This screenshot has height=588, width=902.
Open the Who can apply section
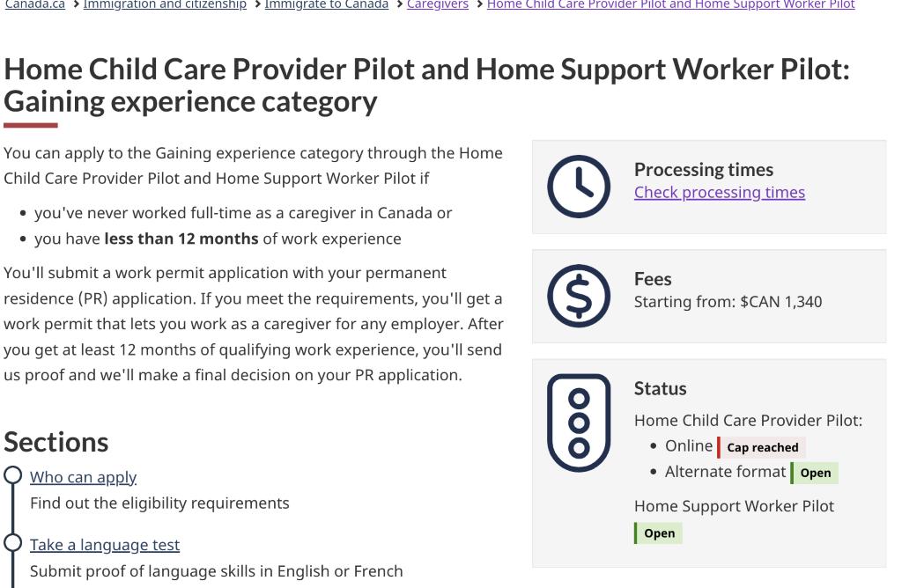[83, 477]
